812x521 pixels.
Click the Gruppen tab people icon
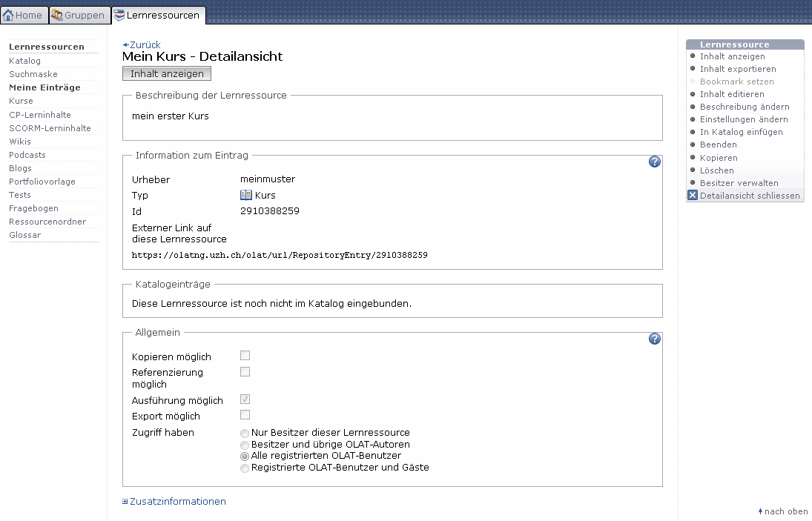click(57, 15)
